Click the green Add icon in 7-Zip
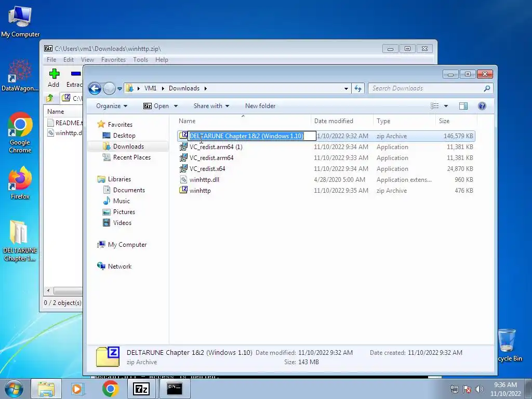This screenshot has width=532, height=399. click(54, 74)
